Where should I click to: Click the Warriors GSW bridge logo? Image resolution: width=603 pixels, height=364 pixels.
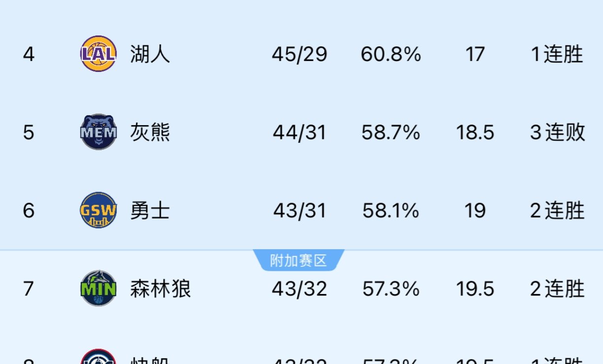point(98,210)
